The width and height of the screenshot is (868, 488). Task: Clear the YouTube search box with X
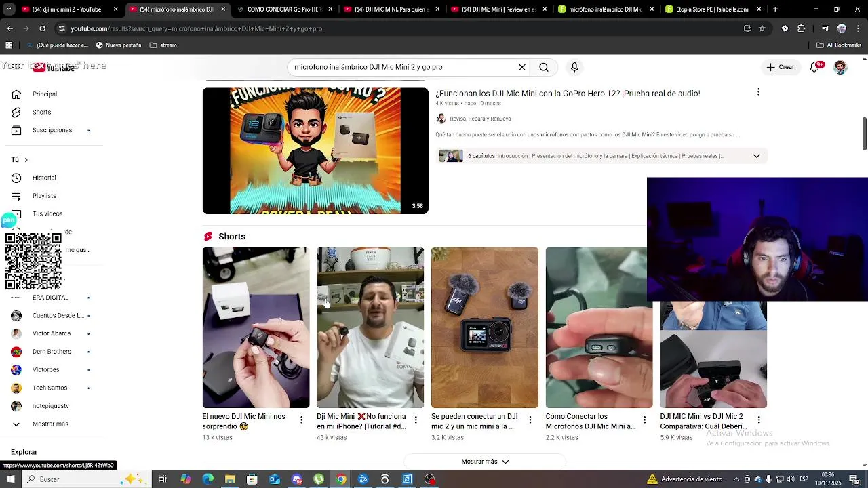522,67
